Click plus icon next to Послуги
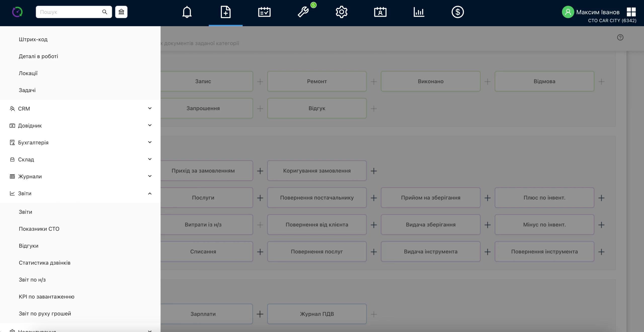The image size is (644, 332). [x=260, y=198]
